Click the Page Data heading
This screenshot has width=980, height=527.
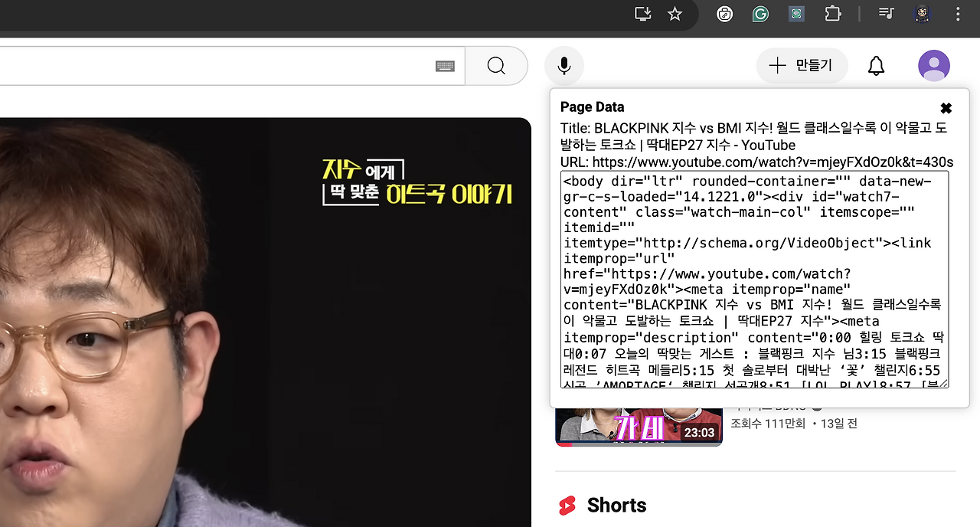coord(592,107)
